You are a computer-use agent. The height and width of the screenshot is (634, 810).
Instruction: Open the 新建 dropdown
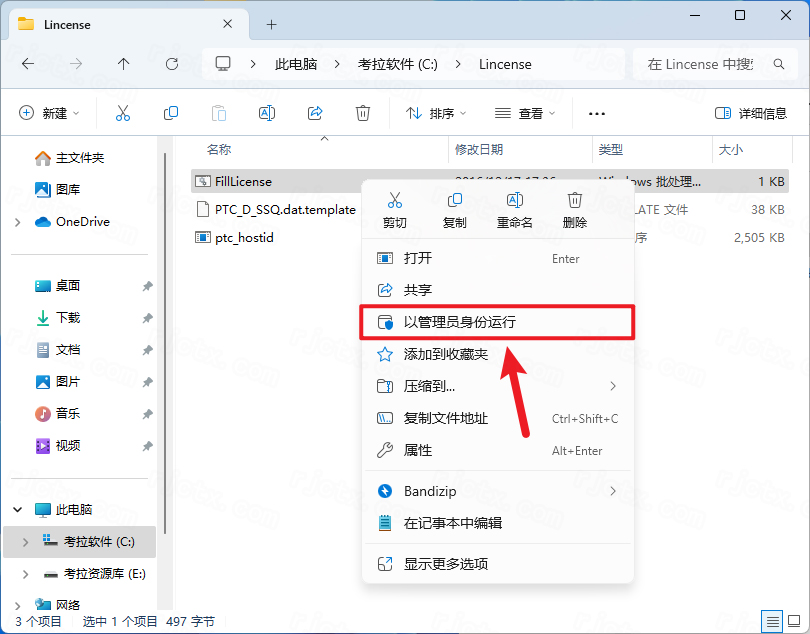tap(49, 113)
